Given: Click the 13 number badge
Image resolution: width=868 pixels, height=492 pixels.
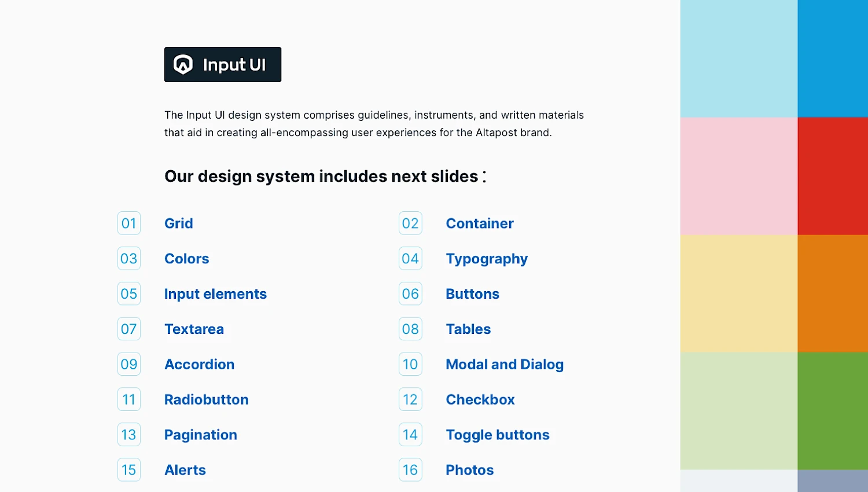Looking at the screenshot, I should pyautogui.click(x=129, y=435).
